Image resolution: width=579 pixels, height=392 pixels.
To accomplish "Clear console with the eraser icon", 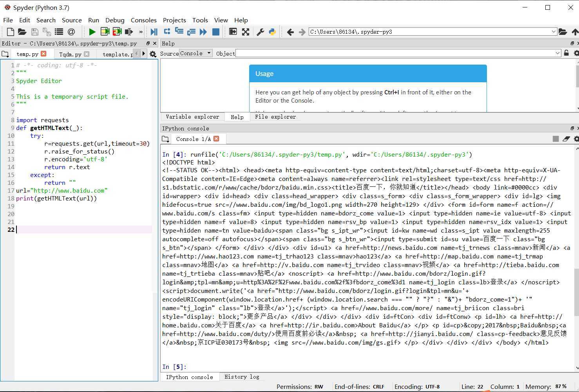I will 566,139.
